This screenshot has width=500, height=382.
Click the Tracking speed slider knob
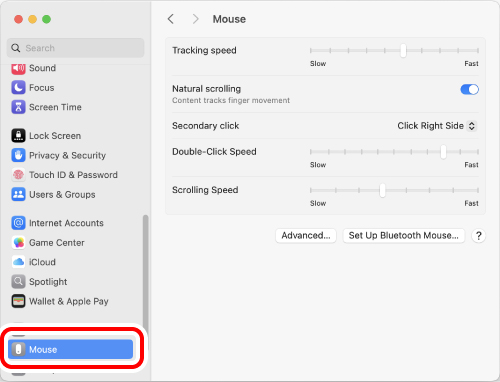[403, 51]
